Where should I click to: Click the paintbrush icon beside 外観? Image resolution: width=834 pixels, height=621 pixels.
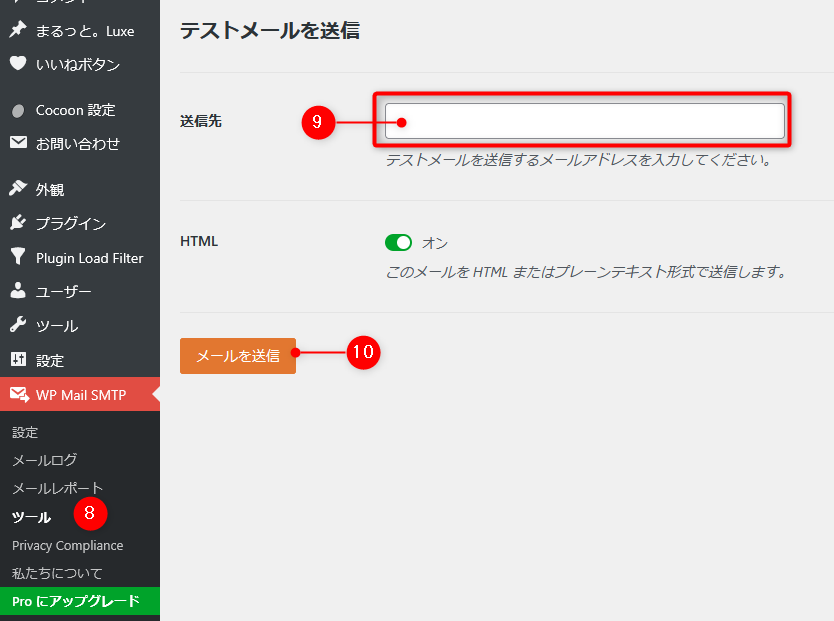coord(18,188)
